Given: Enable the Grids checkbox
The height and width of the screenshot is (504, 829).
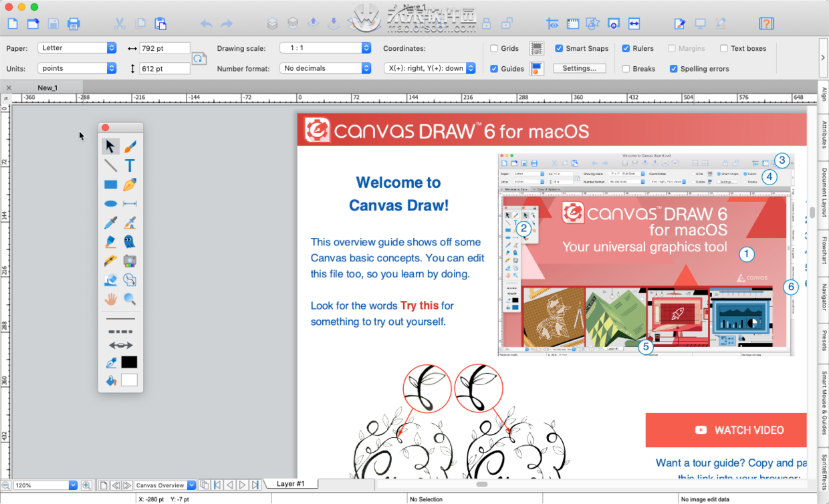Looking at the screenshot, I should tap(494, 48).
